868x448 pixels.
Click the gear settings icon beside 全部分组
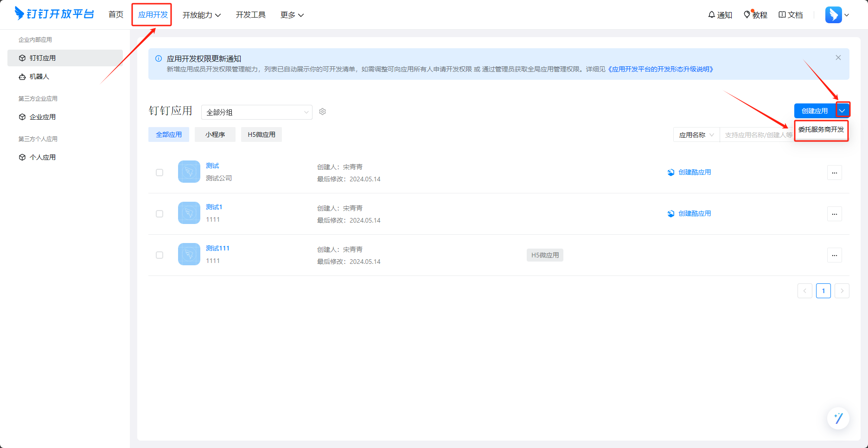click(x=323, y=112)
